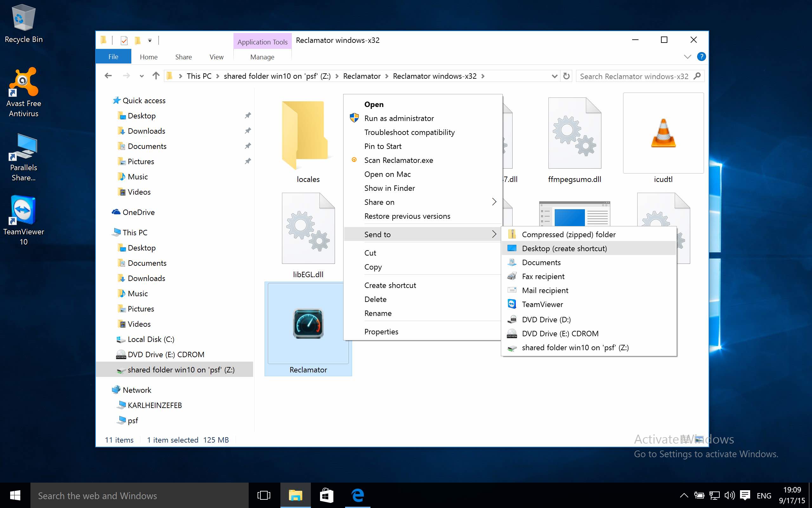Switch to the Share ribbon tab
The width and height of the screenshot is (812, 508).
pyautogui.click(x=184, y=57)
